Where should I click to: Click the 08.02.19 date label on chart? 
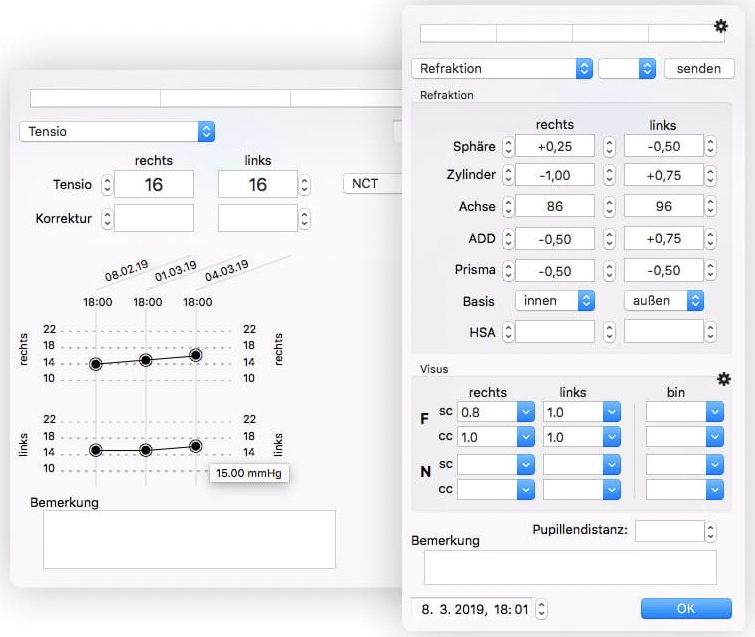(x=126, y=271)
